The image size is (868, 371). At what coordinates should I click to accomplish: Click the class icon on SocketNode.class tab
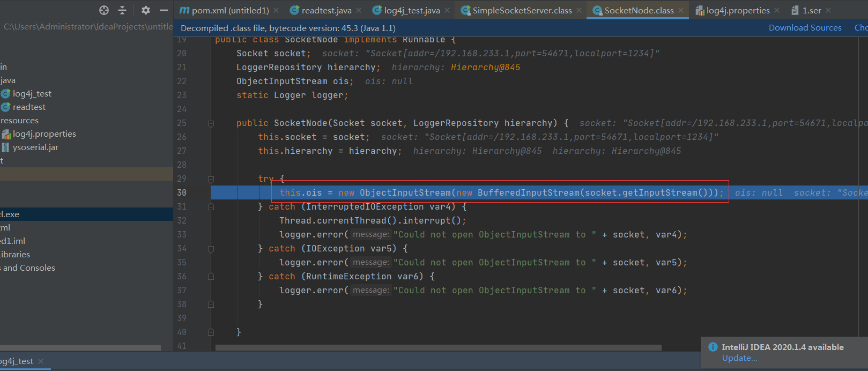click(x=597, y=10)
